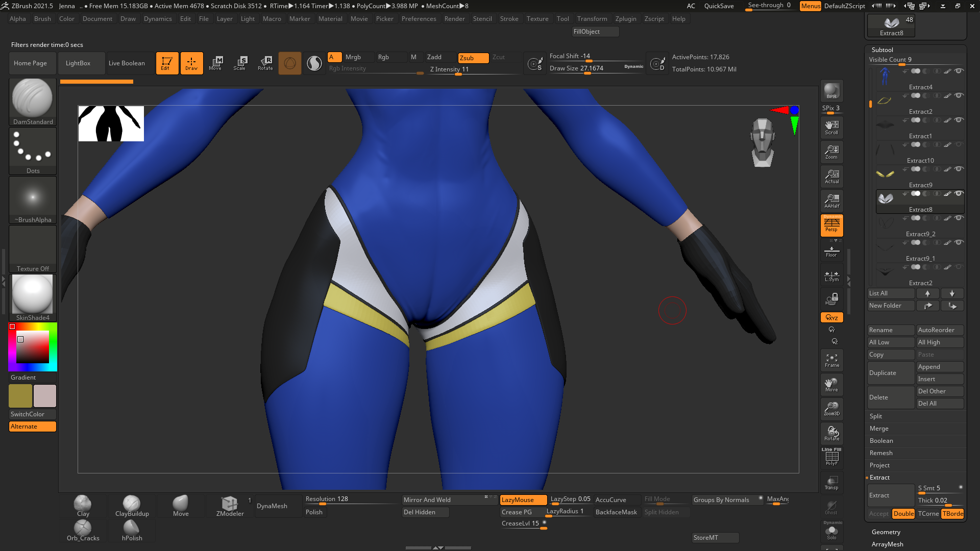Select the Orb_Cracks brush

[83, 531]
